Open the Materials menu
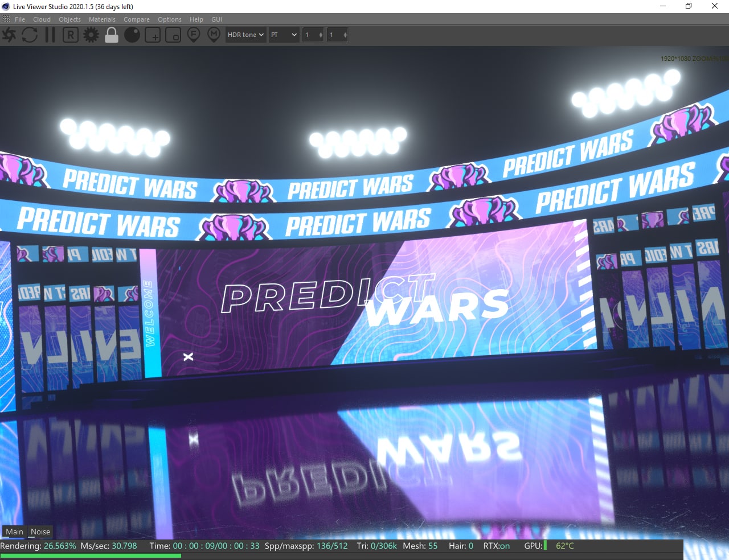Viewport: 729px width, 560px height. [102, 19]
